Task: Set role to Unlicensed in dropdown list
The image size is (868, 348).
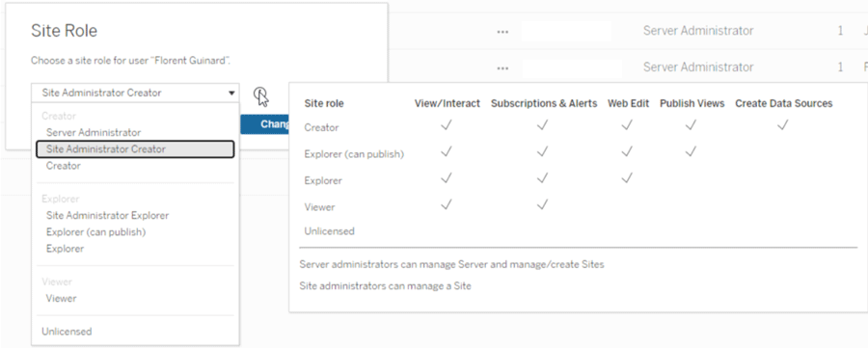Action: [x=67, y=332]
